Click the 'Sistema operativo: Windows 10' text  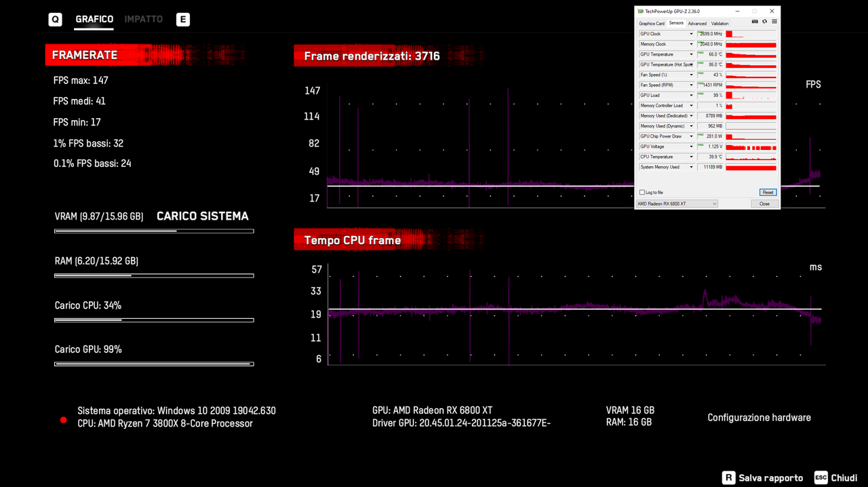click(x=176, y=411)
